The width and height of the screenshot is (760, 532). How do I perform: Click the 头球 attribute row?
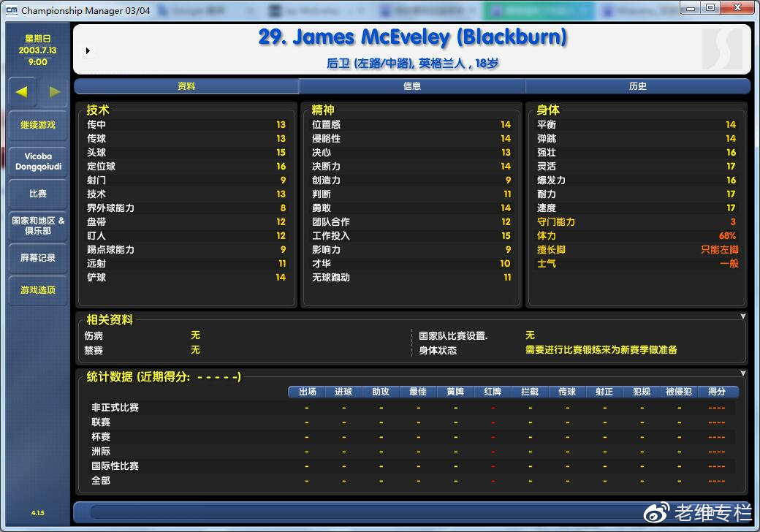(x=186, y=152)
